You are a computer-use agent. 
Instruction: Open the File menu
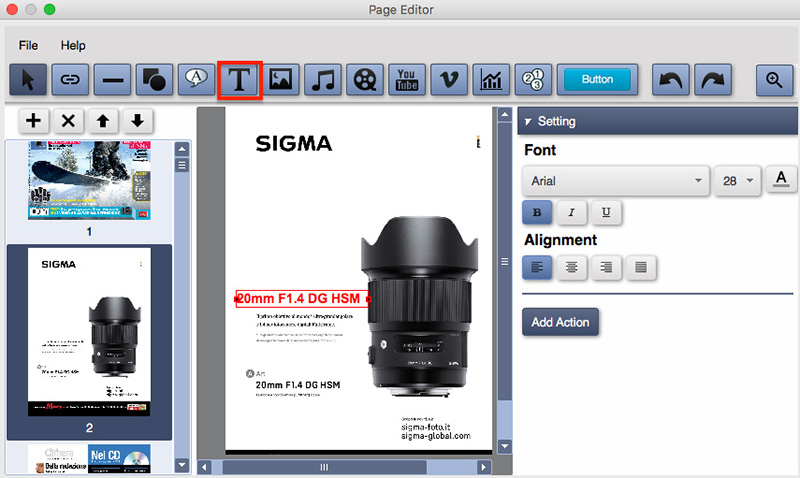[28, 45]
